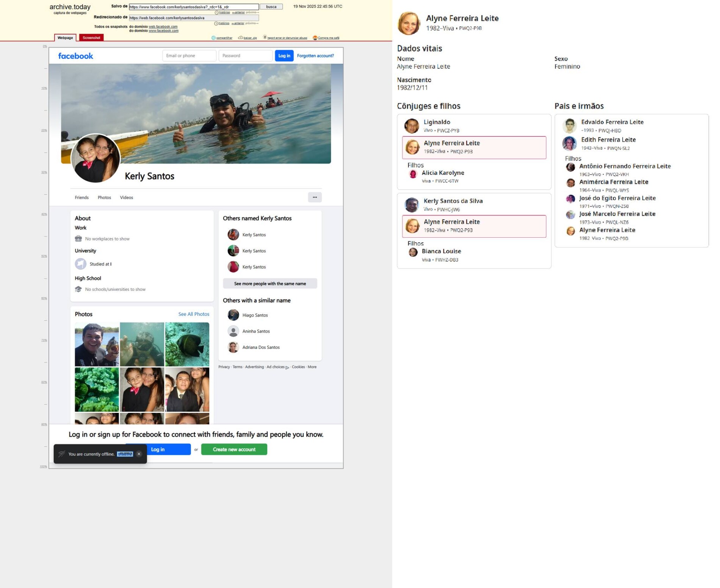Viewport: 720px width, 588px height.
Task: Click the Refresh link in offline notice
Action: click(x=125, y=454)
